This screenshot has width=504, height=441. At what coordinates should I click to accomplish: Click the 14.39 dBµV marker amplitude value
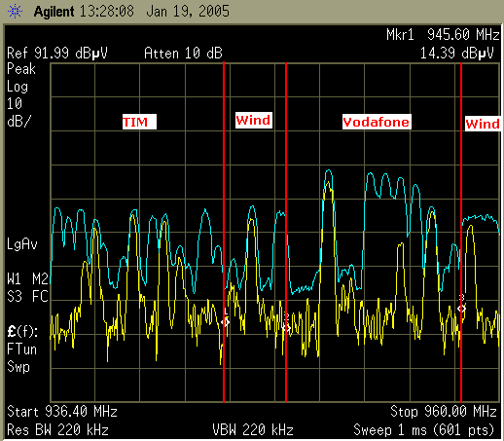point(457,53)
